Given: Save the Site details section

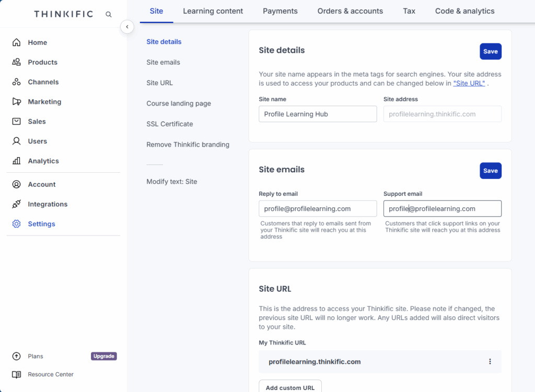Looking at the screenshot, I should (490, 52).
